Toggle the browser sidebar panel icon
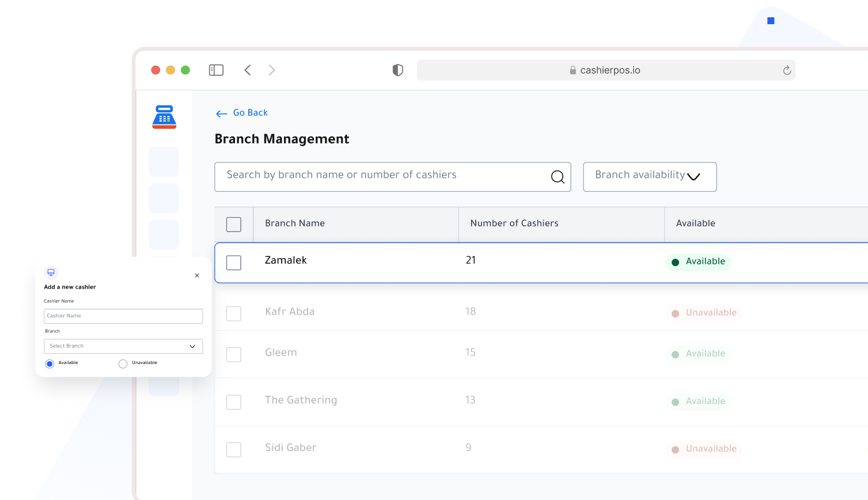 [x=216, y=70]
